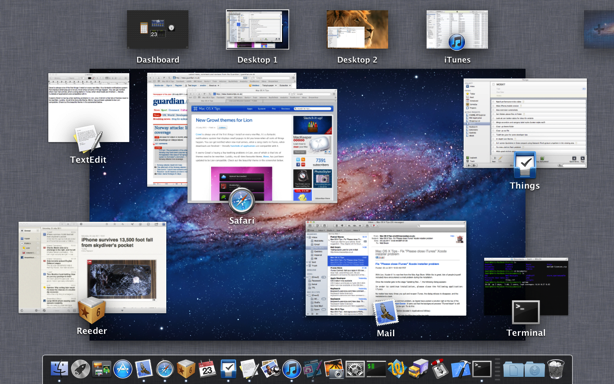614x384 pixels.
Task: Click the 'TextEdit' app label
Action: click(x=88, y=160)
